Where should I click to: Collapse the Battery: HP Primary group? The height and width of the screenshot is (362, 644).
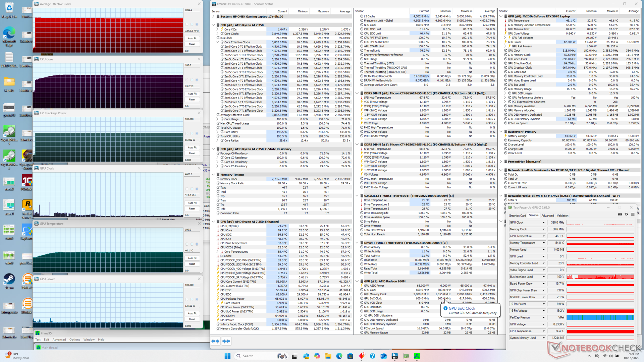(501, 132)
